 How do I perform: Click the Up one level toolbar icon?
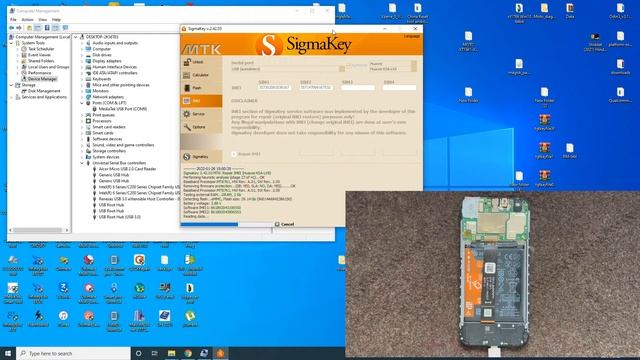pyautogui.click(x=29, y=28)
